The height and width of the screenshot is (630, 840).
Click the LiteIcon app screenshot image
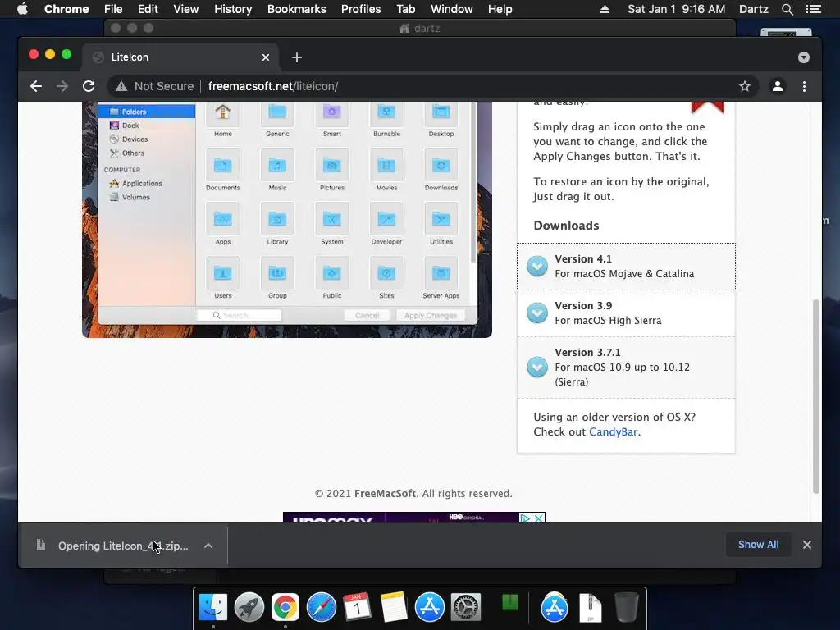point(286,219)
